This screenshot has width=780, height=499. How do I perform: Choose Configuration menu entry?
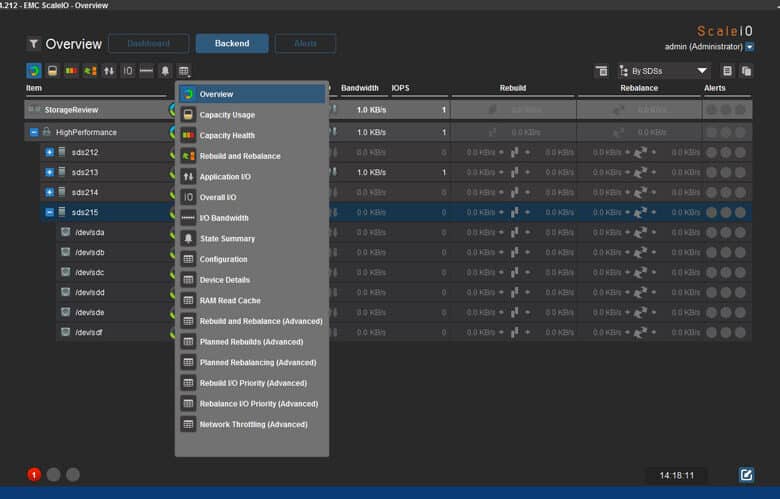pyautogui.click(x=252, y=259)
